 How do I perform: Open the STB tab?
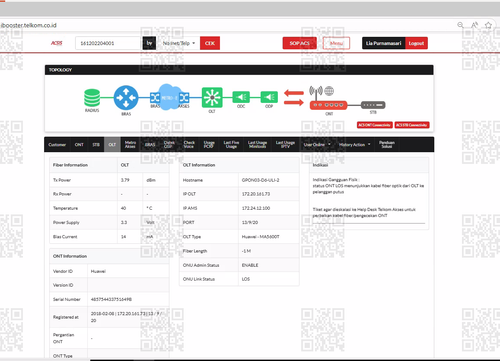click(x=96, y=145)
